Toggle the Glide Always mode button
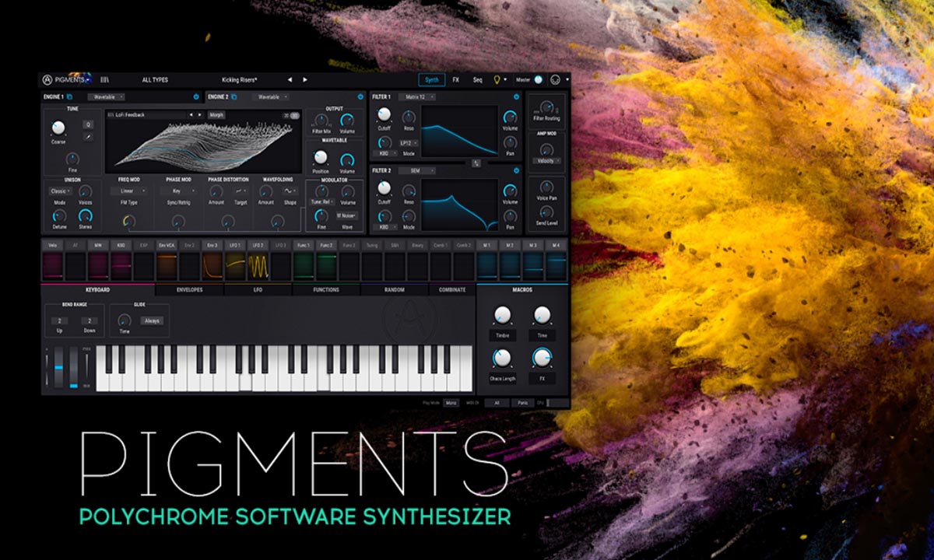 (152, 320)
